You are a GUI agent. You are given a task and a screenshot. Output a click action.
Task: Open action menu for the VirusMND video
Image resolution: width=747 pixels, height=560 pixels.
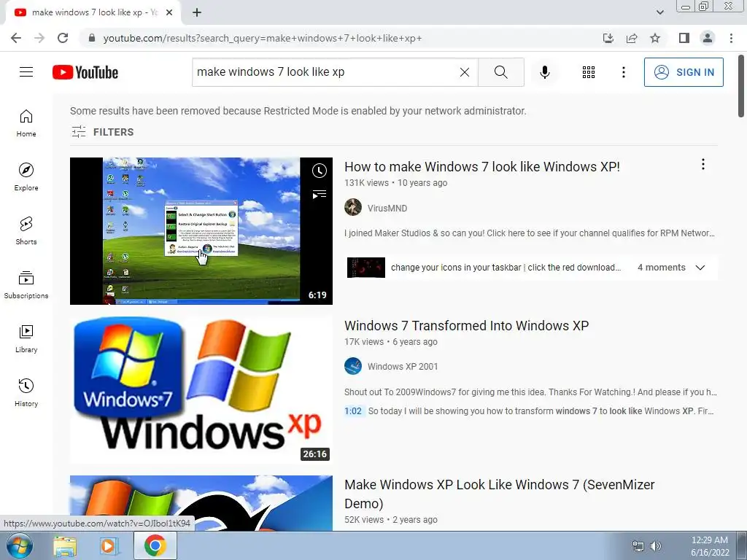(703, 164)
